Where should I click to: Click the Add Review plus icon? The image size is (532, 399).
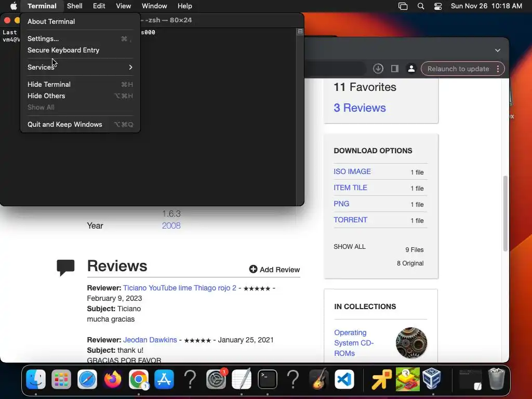coord(253,270)
